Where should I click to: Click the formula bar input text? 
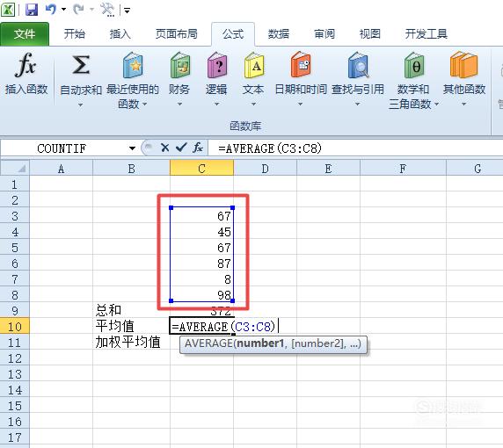click(270, 148)
